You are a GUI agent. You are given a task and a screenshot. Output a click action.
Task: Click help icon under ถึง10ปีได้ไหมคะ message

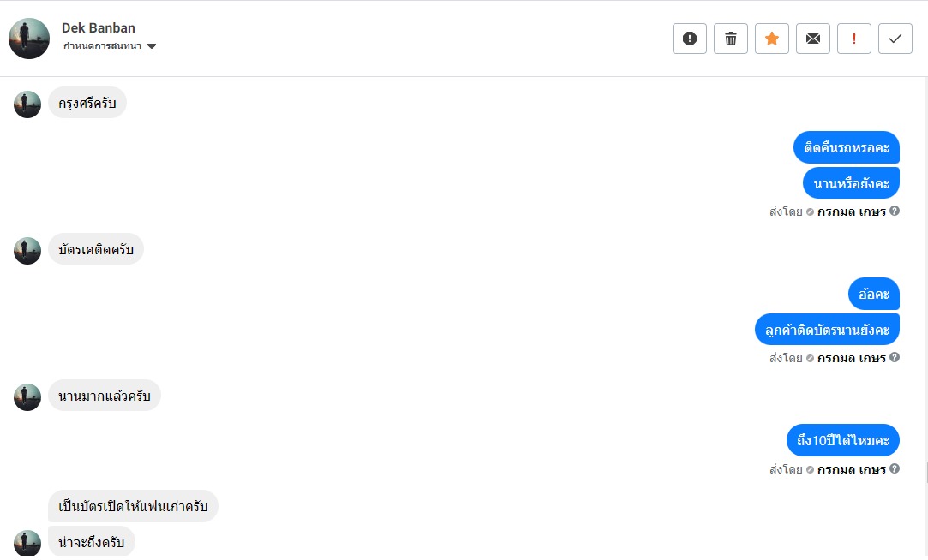pos(895,468)
